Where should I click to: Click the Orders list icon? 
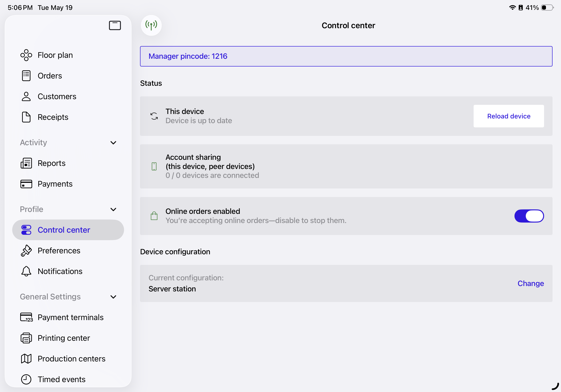coord(26,76)
